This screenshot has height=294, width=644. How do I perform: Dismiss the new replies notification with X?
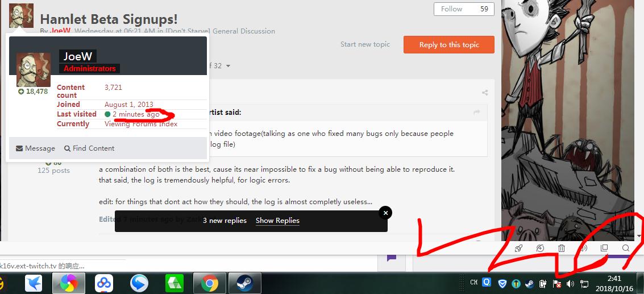coord(385,213)
